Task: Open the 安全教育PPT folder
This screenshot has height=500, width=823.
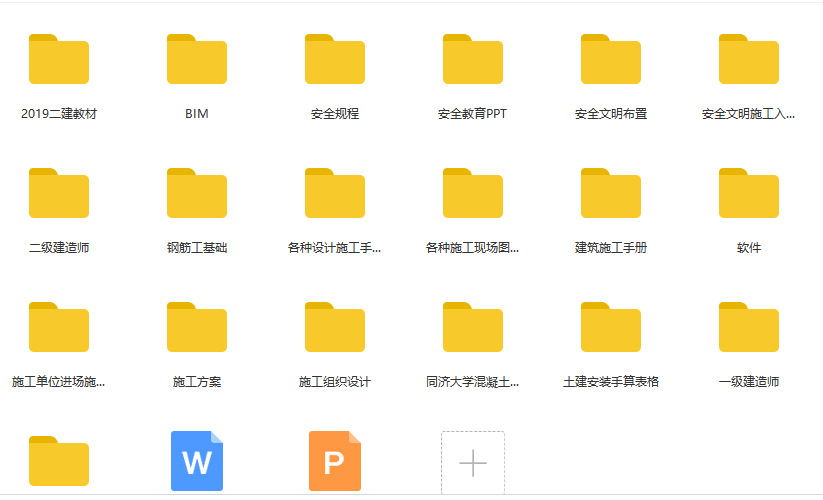Action: click(x=473, y=60)
